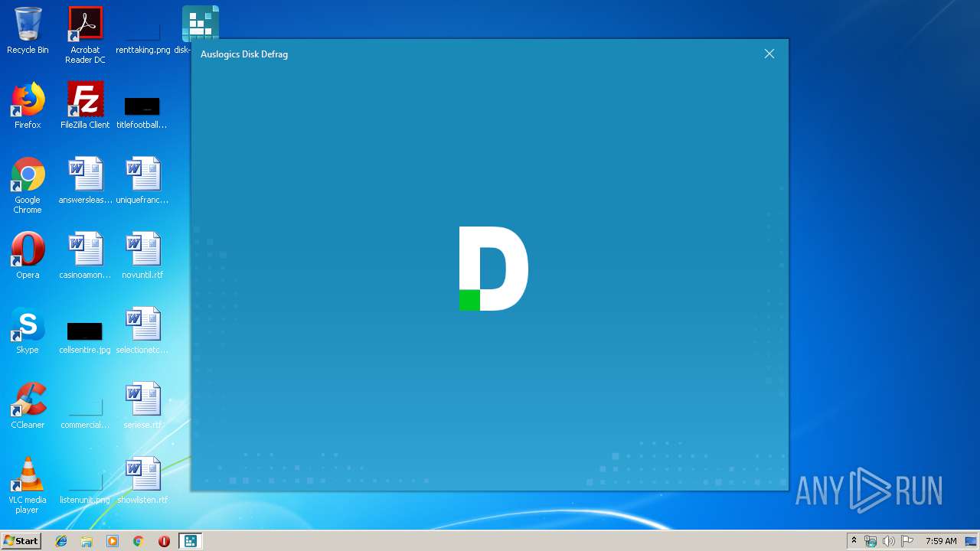Select casinoamon Word document
Viewport: 980px width, 551px height.
[x=85, y=256]
